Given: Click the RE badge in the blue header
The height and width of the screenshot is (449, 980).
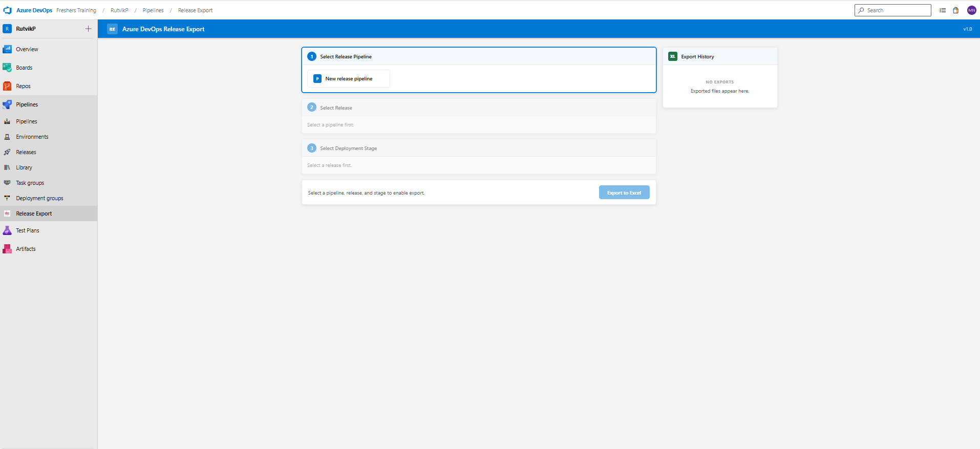Looking at the screenshot, I should (112, 29).
